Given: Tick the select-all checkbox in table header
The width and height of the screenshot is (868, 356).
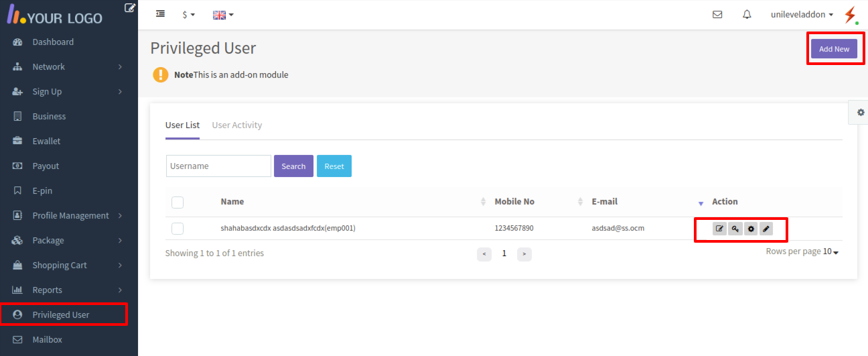Looking at the screenshot, I should (177, 202).
